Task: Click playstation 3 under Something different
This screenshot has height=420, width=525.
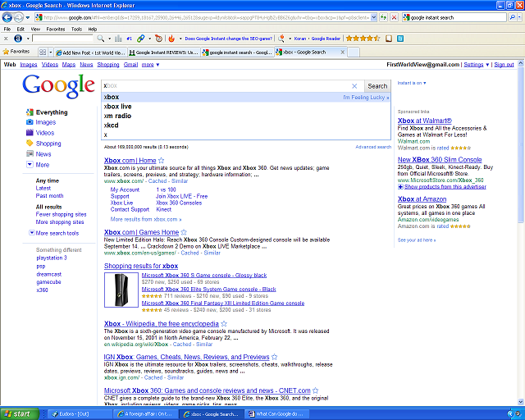Action: [52, 258]
